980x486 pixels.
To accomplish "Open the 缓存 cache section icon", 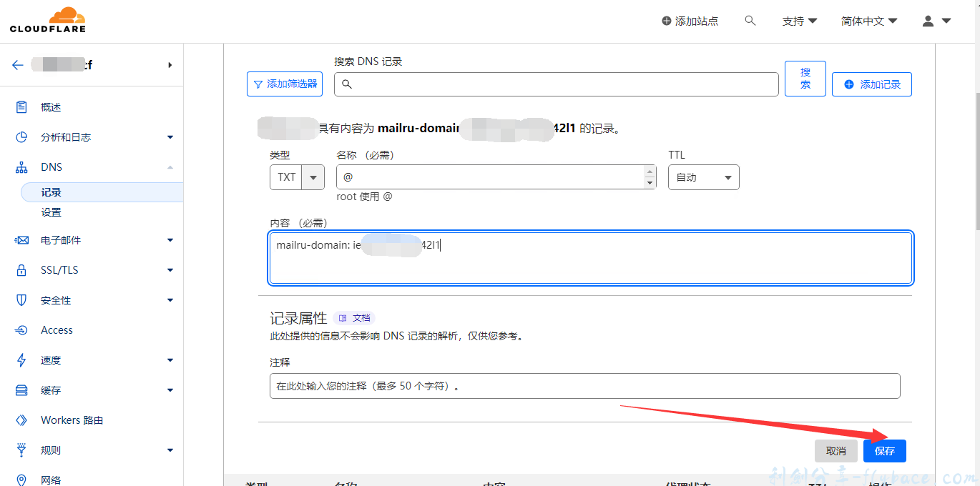I will (x=20, y=390).
